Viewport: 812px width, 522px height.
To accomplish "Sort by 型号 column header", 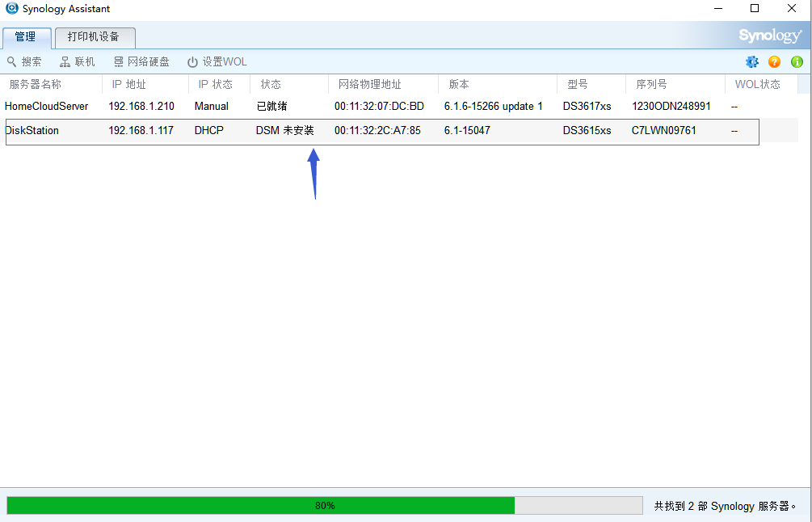I will click(591, 84).
